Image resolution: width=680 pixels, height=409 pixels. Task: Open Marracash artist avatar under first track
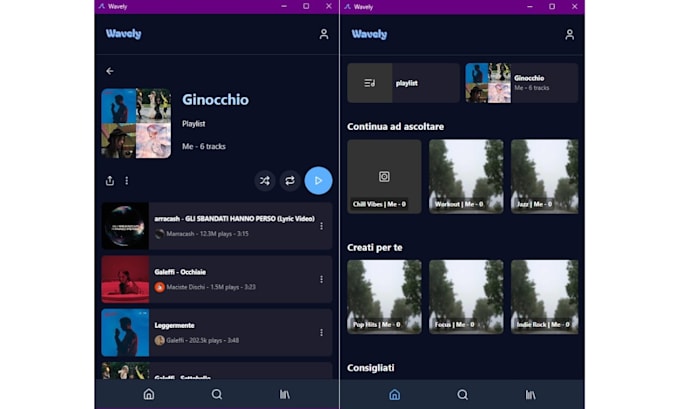(x=160, y=234)
